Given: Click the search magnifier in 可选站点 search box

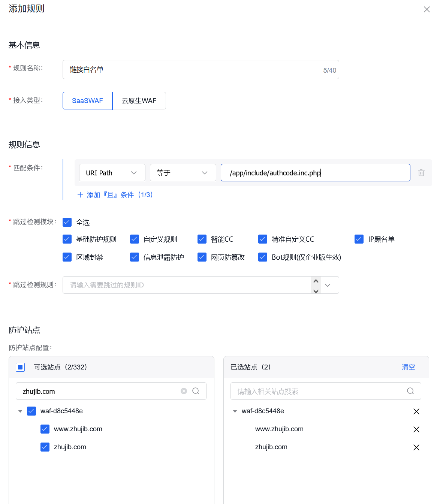Looking at the screenshot, I should point(196,391).
